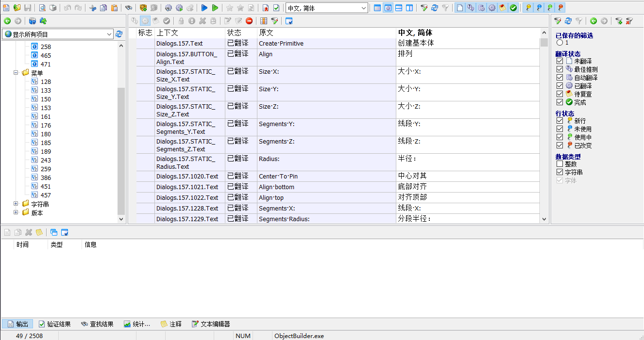This screenshot has height=340, width=644.
Task: Click the add source package icon
Action: (x=143, y=8)
